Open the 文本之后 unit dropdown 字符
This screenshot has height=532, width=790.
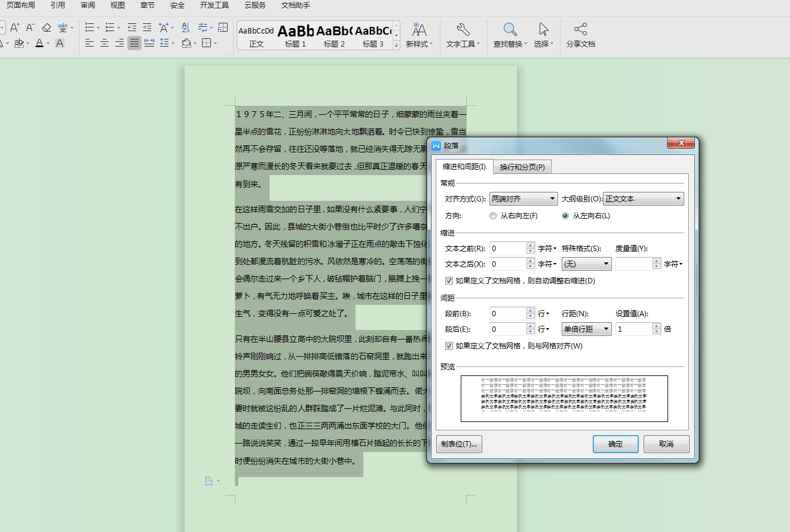click(x=547, y=264)
